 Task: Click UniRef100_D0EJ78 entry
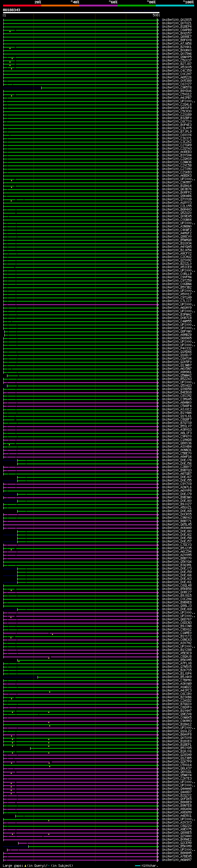coord(176,460)
